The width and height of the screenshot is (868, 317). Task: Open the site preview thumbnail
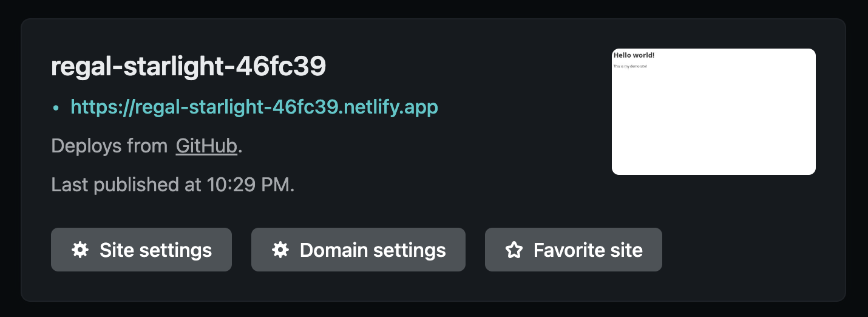[713, 112]
